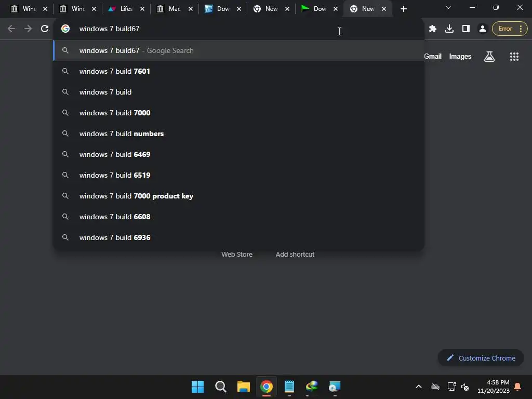Select suggestion windows 7 build 6608
Viewport: 532px width, 399px height.
tap(239, 217)
